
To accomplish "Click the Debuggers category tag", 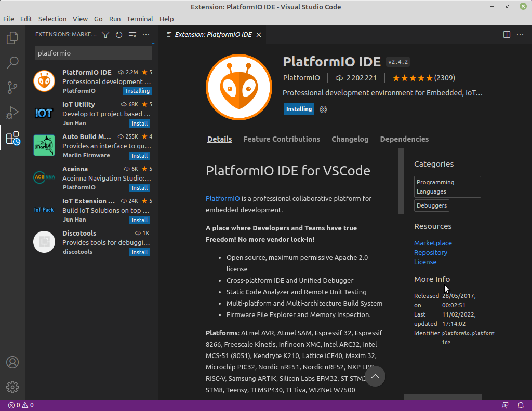I will click(432, 205).
